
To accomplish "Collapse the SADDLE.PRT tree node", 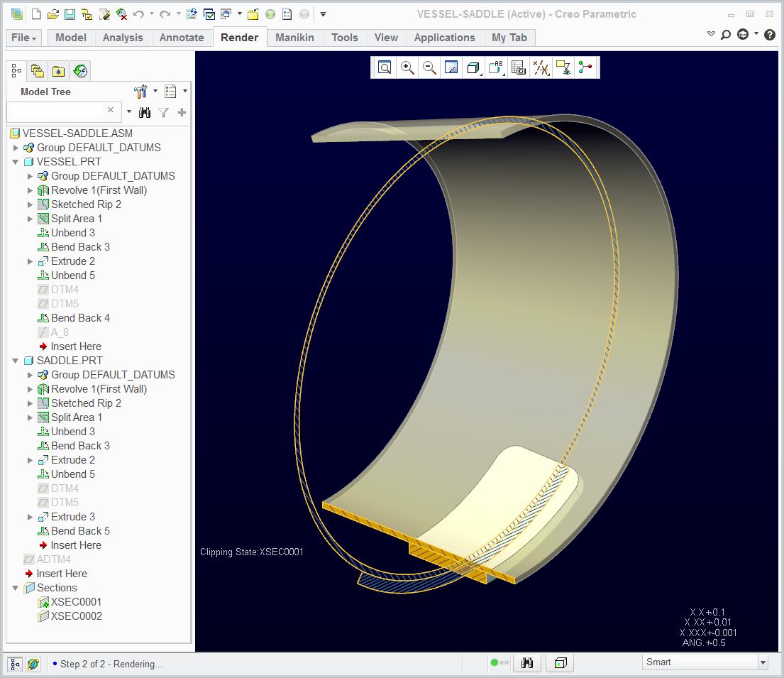I will tap(15, 361).
